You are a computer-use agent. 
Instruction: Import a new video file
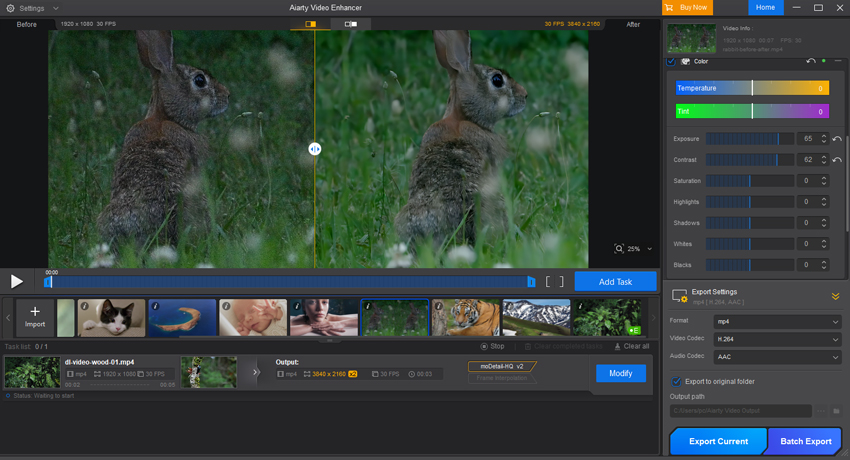click(35, 318)
